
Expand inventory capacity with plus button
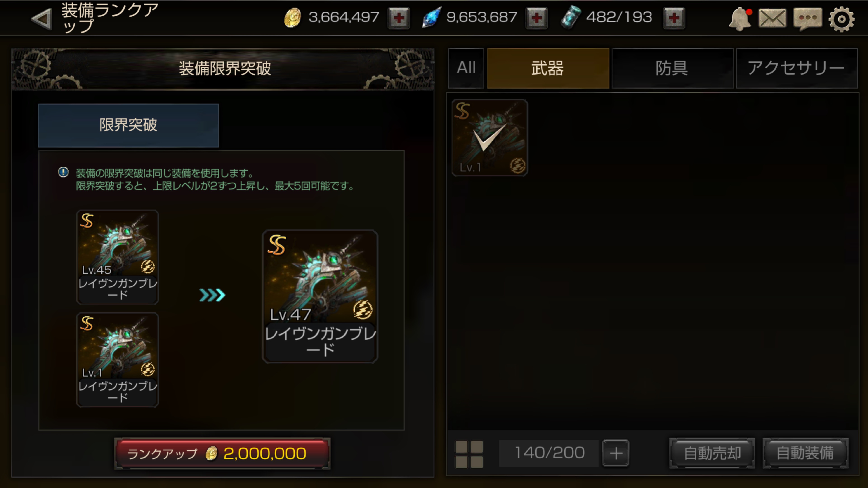[x=616, y=453]
